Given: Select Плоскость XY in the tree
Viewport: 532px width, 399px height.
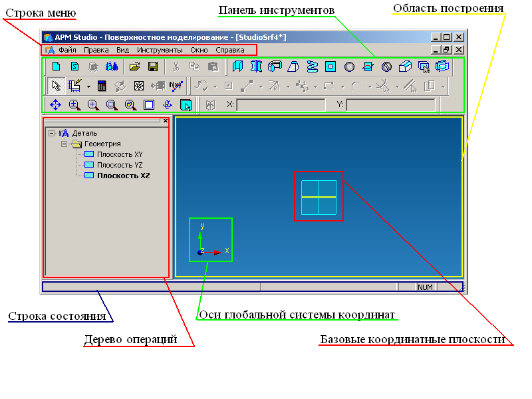Looking at the screenshot, I should click(x=120, y=155).
